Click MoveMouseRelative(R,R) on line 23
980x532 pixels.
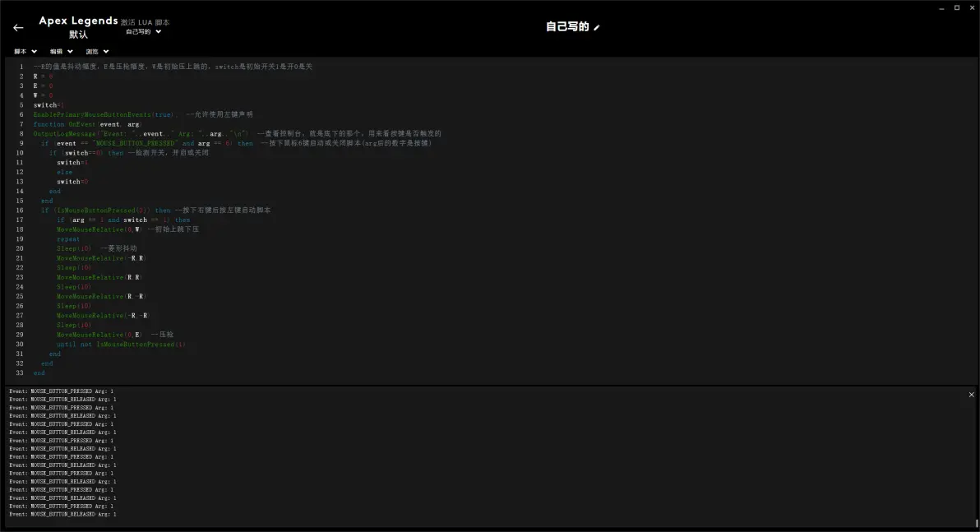click(99, 277)
